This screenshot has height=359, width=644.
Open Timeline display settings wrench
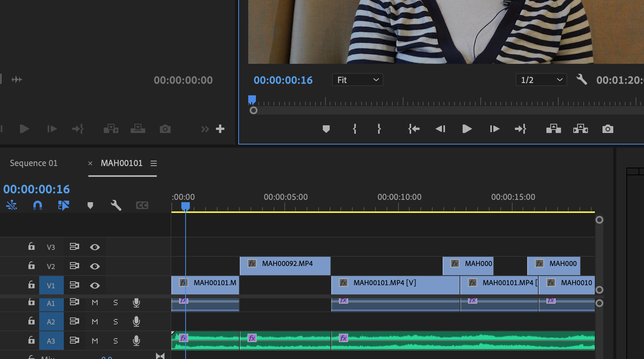point(116,205)
